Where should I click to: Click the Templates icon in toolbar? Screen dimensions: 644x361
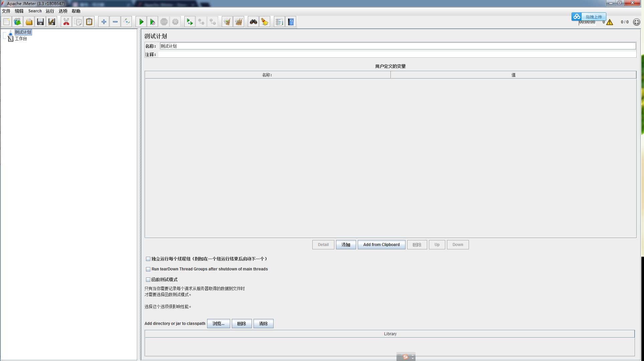coord(17,22)
